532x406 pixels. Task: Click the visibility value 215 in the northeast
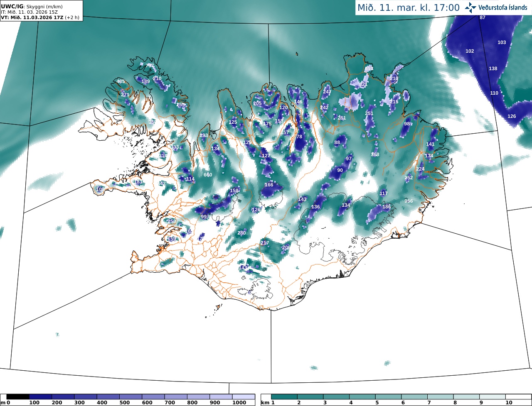394,102
